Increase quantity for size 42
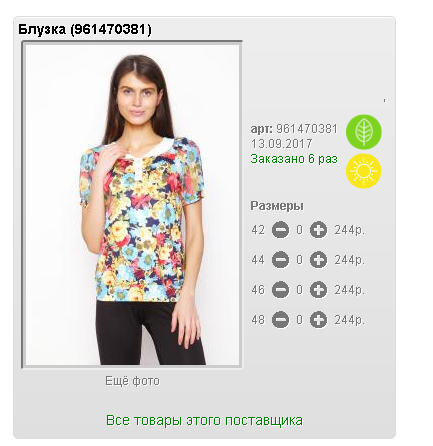This screenshot has width=433, height=446. 318,230
